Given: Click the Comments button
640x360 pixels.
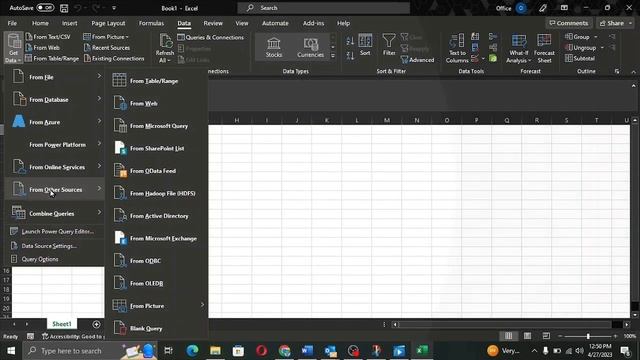Looking at the screenshot, I should (x=569, y=23).
